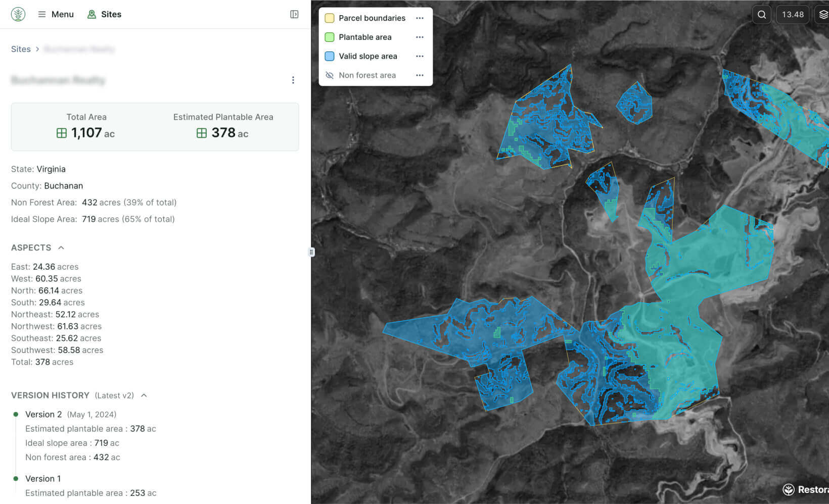Click the Parcel boundaries layer label
Image resolution: width=829 pixels, height=504 pixels.
[x=372, y=18]
